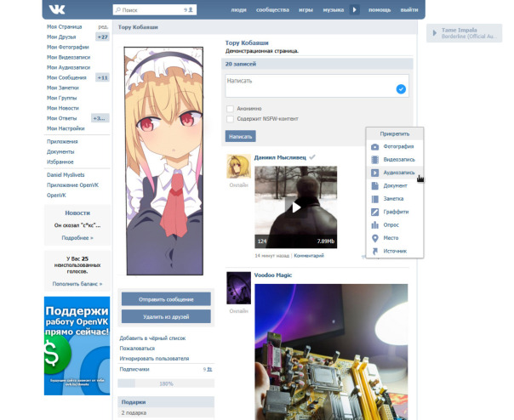Select the Видеозапись film icon
The width and height of the screenshot is (514, 420).
click(374, 160)
